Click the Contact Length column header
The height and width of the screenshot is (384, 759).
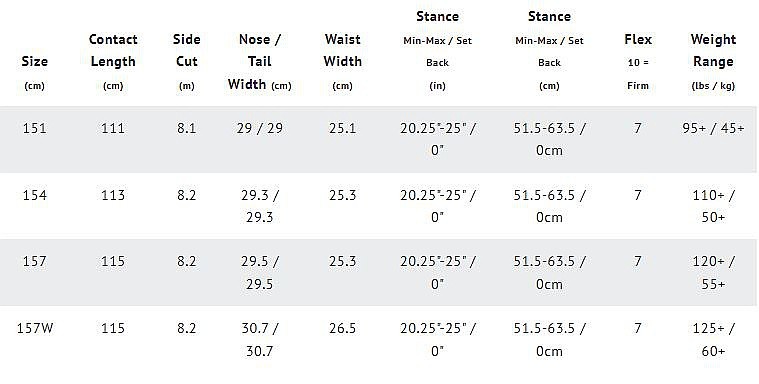tap(113, 62)
